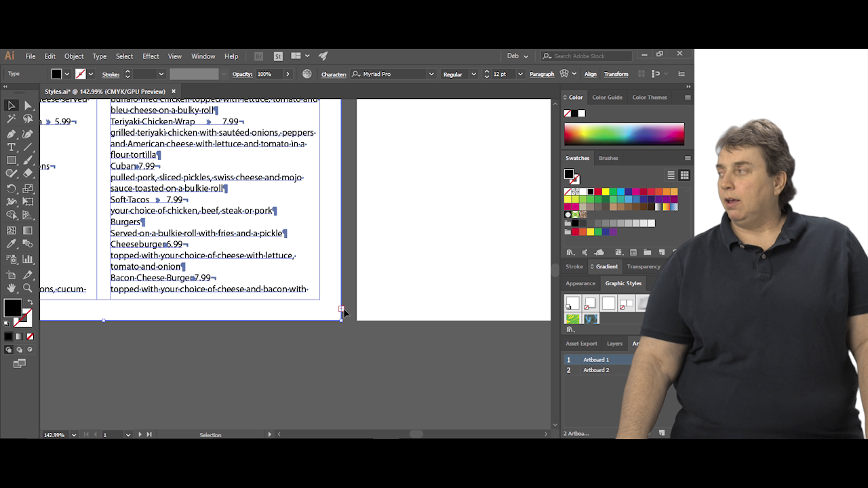The width and height of the screenshot is (868, 488).
Task: Pick a color from the spectrum bar
Action: tap(624, 134)
